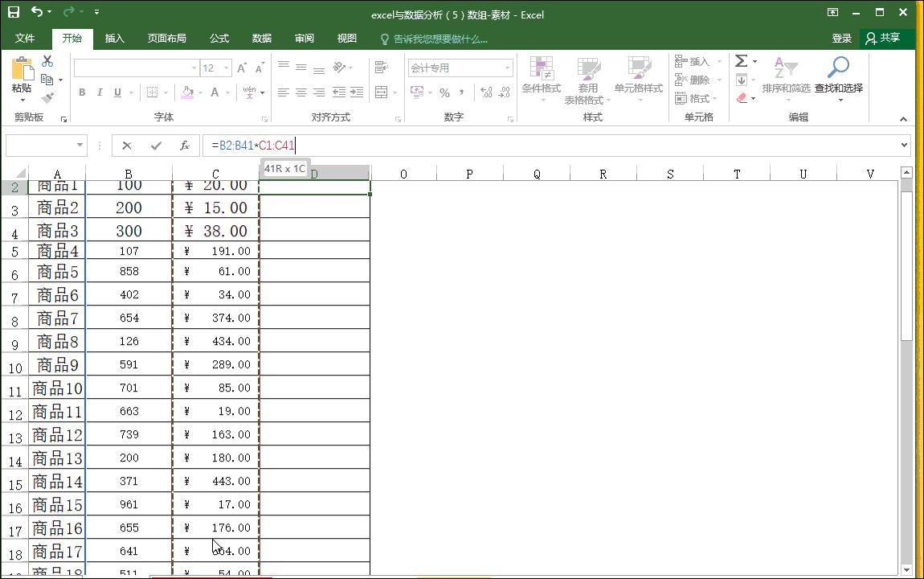This screenshot has height=579, width=924.
Task: Click the 登录 sign in link
Action: tap(841, 39)
